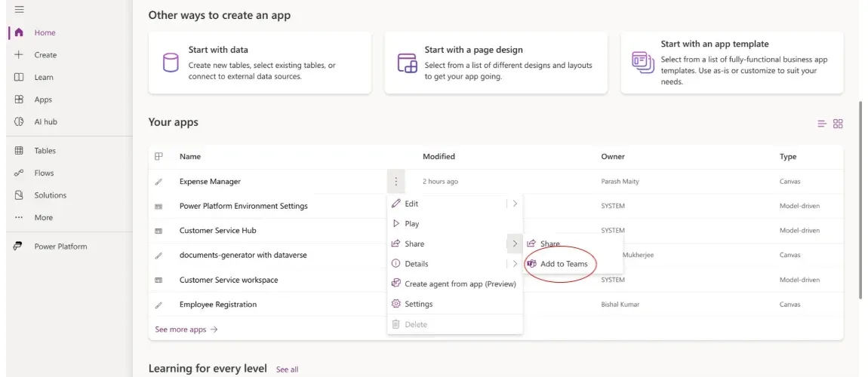The width and height of the screenshot is (868, 377).
Task: Sort by the Name column header
Action: pos(190,156)
